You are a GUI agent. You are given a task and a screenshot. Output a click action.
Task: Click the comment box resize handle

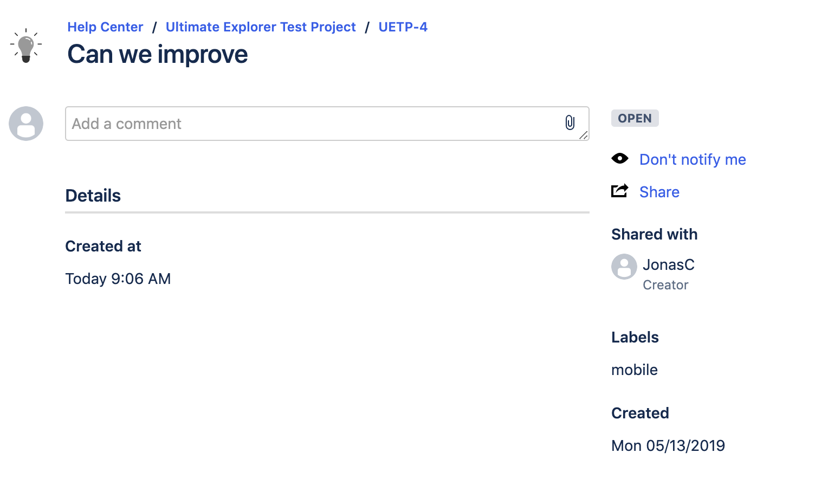(x=584, y=135)
